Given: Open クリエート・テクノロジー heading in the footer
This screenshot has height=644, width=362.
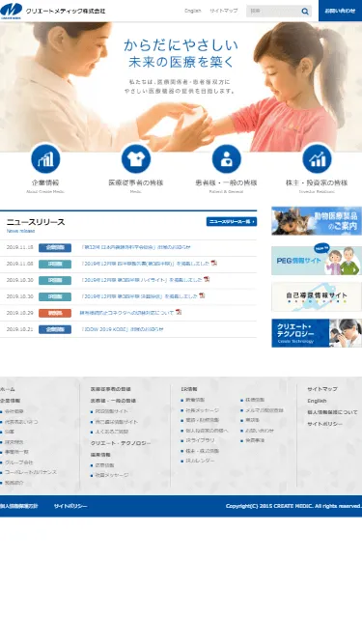Looking at the screenshot, I should pyautogui.click(x=121, y=443).
